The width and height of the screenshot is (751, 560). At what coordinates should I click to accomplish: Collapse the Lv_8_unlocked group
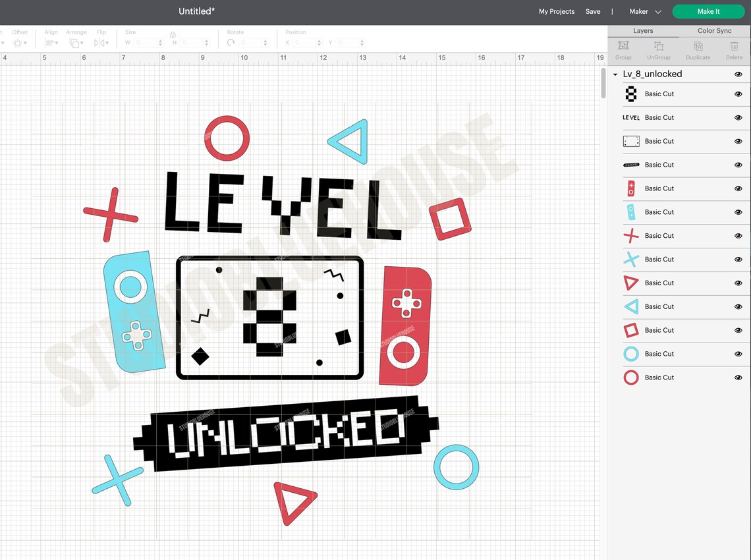tap(615, 74)
